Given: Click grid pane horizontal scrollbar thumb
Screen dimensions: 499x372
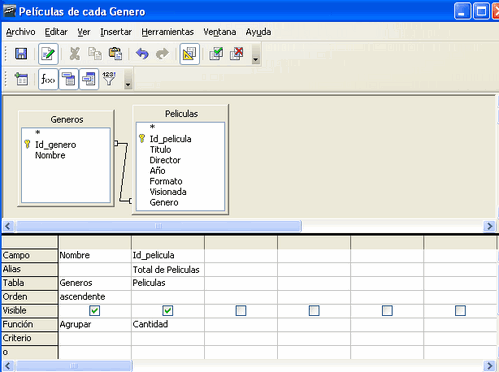Looking at the screenshot, I should [x=74, y=366].
